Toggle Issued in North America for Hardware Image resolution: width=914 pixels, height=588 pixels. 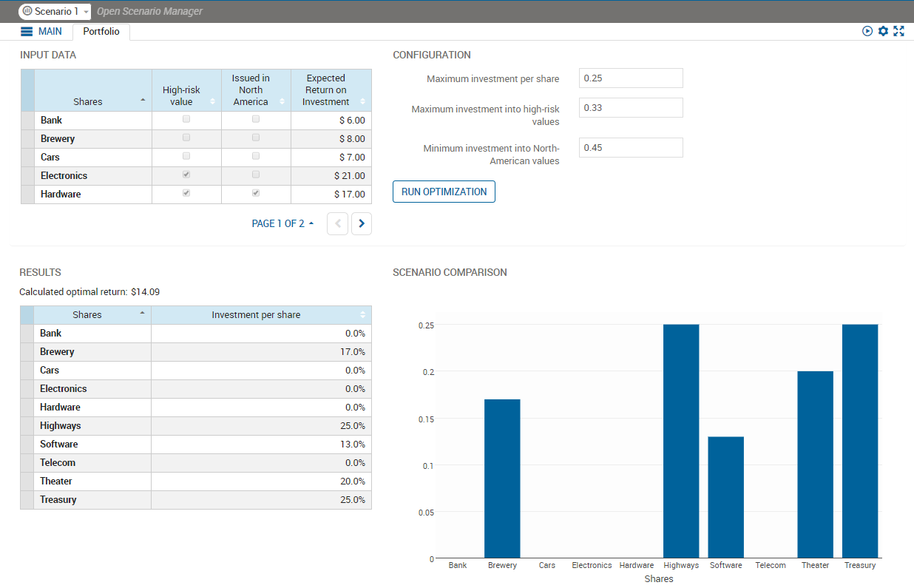tap(256, 193)
